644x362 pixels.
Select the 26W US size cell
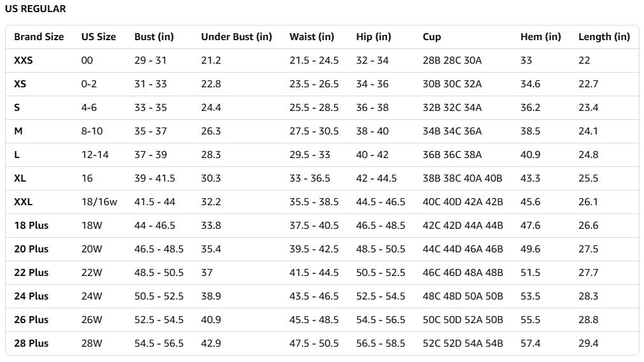tap(92, 320)
